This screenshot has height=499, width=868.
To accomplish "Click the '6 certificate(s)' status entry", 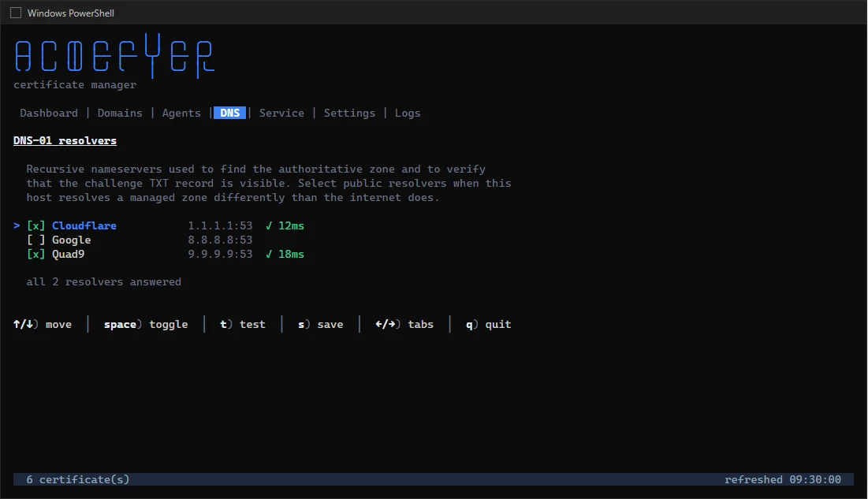I will [78, 479].
